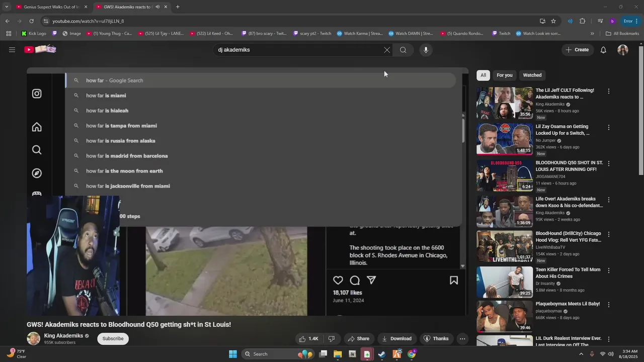Click Instagram bookmark save icon in video

454,280
